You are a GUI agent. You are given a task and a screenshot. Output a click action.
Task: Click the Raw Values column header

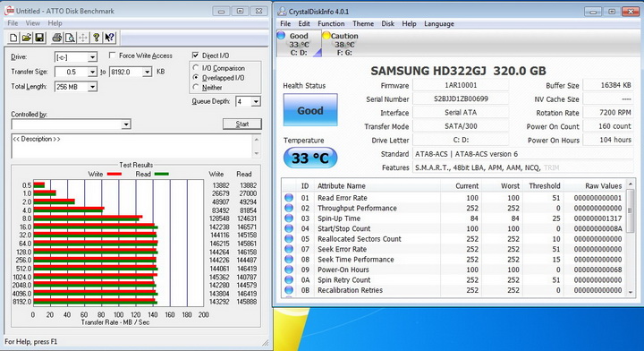(x=604, y=185)
